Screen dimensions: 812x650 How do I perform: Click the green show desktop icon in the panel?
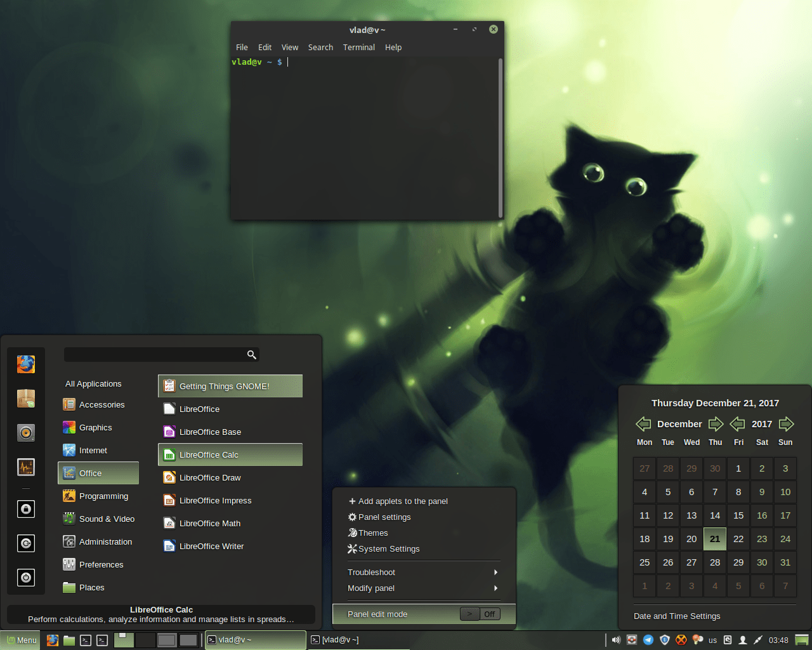[802, 640]
